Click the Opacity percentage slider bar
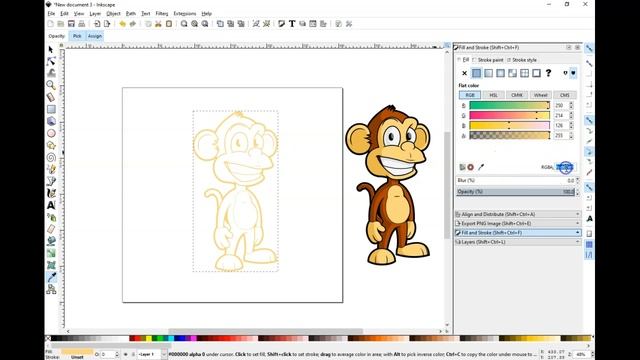The height and width of the screenshot is (360, 640). click(x=515, y=191)
